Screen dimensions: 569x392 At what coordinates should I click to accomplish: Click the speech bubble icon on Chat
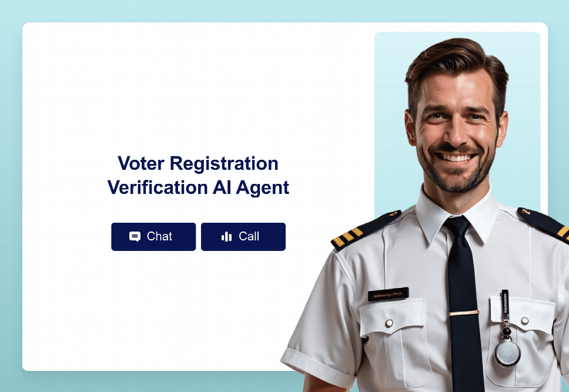coord(135,237)
